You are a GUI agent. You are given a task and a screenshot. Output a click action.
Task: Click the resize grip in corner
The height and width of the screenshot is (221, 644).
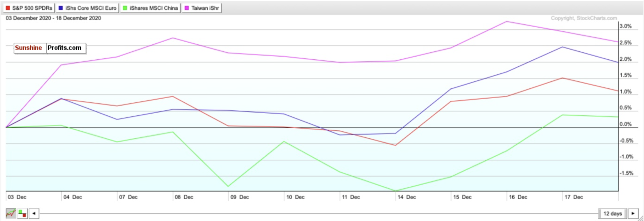coord(641,218)
